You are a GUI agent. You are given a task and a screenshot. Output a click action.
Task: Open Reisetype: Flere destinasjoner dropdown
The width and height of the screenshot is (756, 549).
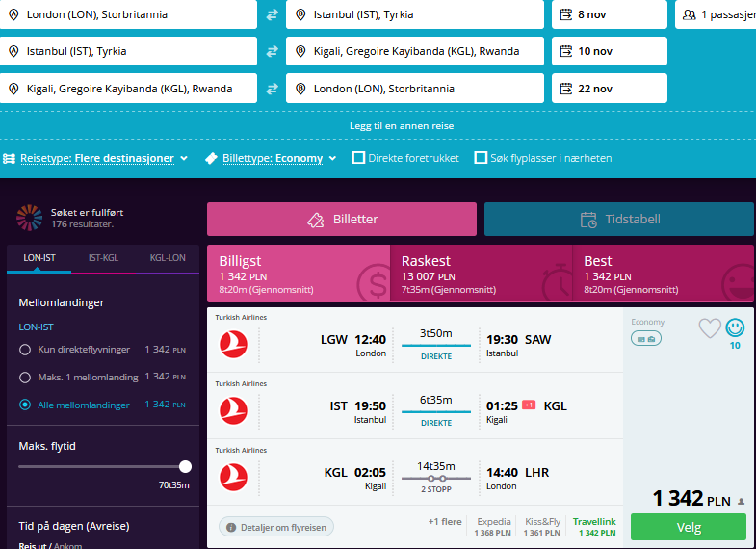pos(104,158)
